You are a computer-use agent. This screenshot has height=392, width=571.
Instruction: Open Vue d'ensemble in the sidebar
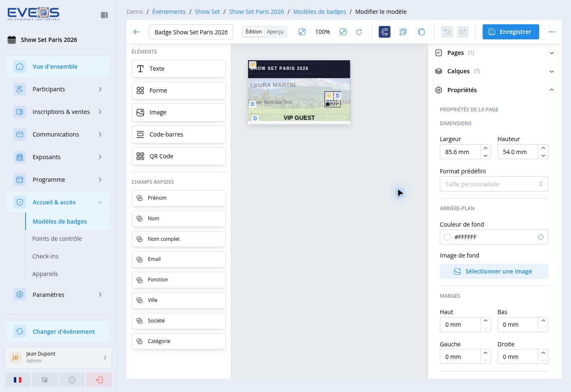58,67
